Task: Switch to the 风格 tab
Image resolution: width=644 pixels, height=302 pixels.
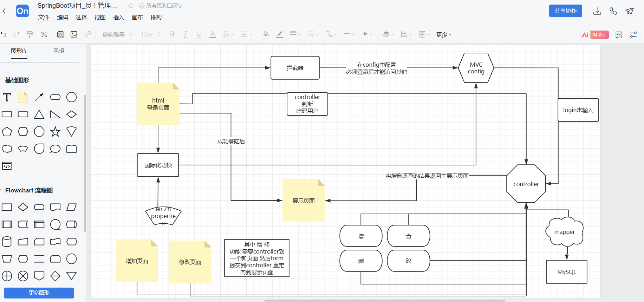Action: coord(59,51)
